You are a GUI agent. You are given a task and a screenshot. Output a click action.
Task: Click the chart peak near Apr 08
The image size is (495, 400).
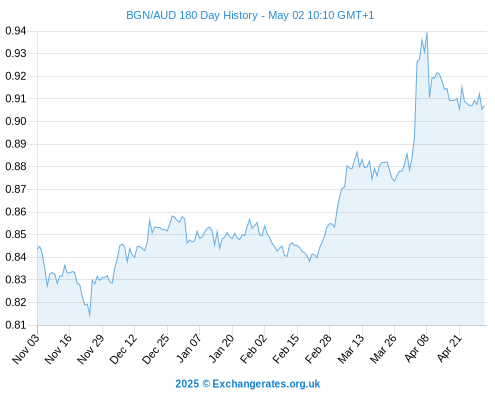point(427,33)
